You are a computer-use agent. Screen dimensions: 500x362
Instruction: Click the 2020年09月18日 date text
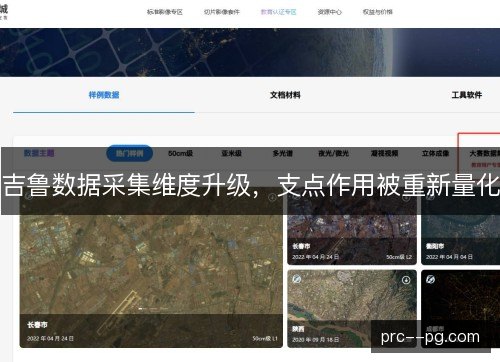coord(316,340)
